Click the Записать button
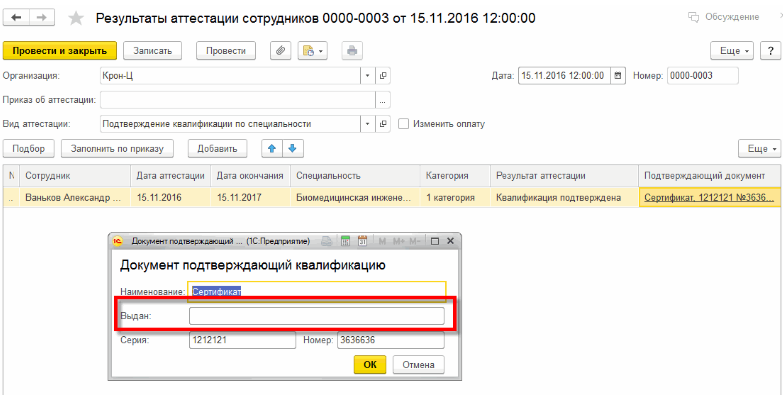The height and width of the screenshot is (404, 783). pyautogui.click(x=152, y=51)
